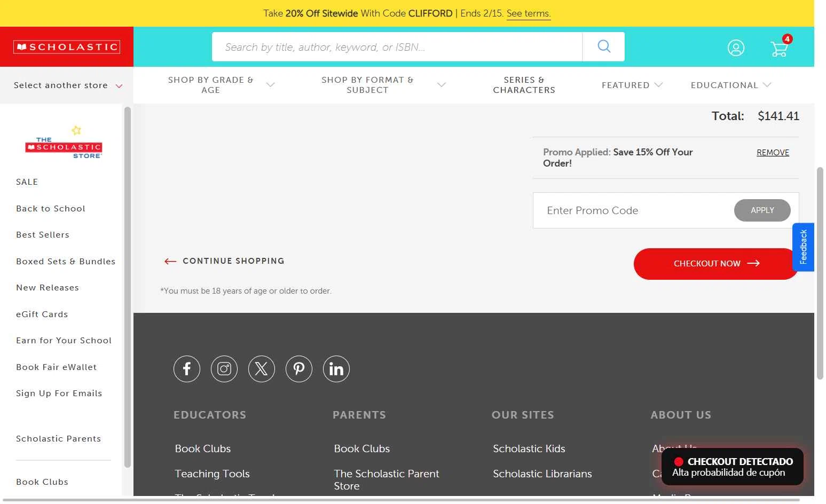This screenshot has height=504, width=826.
Task: Open Scholastic X (Twitter) icon
Action: point(262,369)
